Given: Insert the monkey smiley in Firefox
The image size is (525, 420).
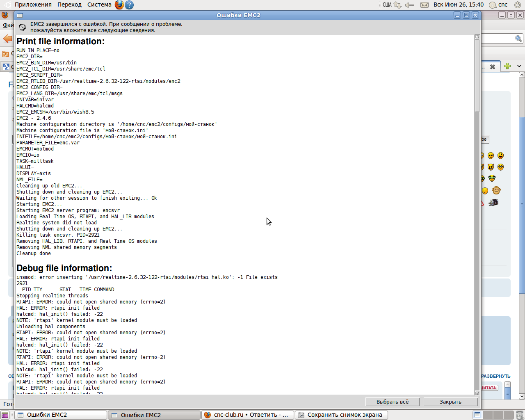Looking at the screenshot, I should tap(496, 190).
